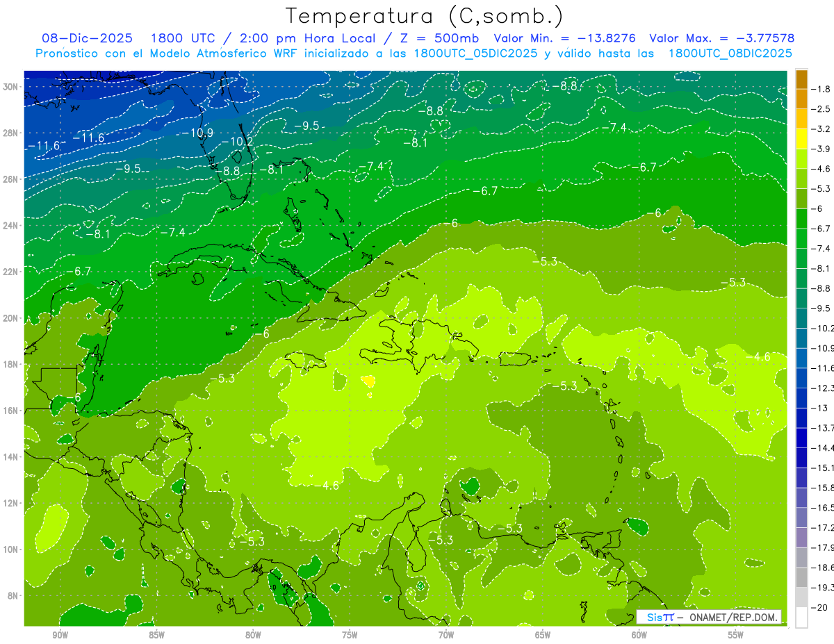834x644 pixels.
Task: Pick the white bottom swatch of the color legend
Action: coord(801,617)
